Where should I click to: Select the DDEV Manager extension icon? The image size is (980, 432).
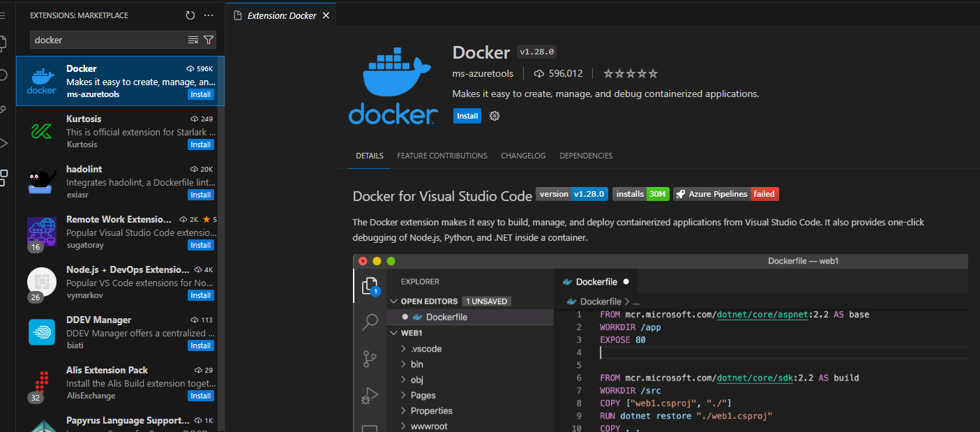[x=41, y=332]
